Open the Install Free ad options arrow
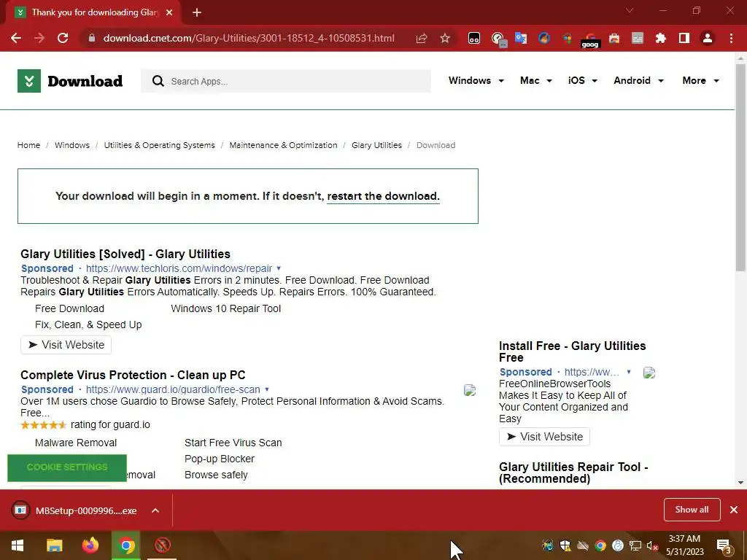The image size is (747, 560). pyautogui.click(x=628, y=372)
